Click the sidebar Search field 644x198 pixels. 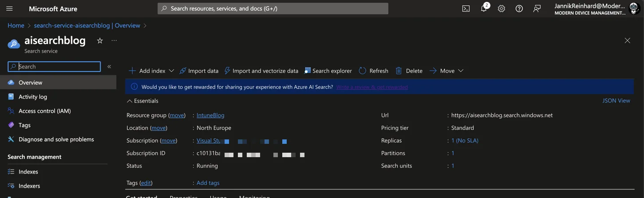(x=54, y=67)
